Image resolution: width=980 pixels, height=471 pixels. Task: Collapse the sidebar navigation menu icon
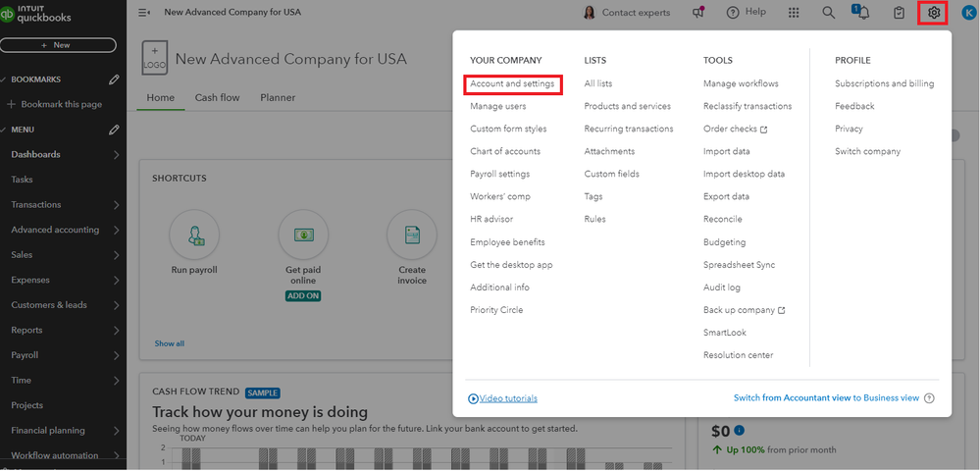coord(145,13)
